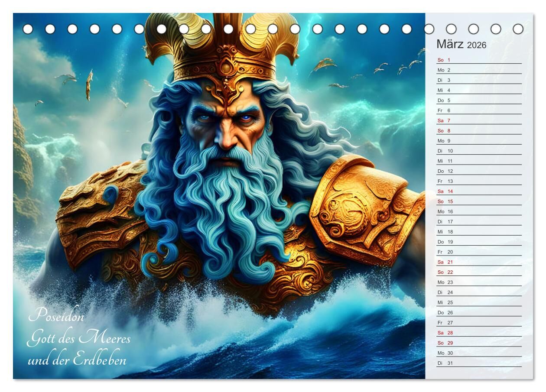Image resolution: width=546 pixels, height=392 pixels.
Task: Select the Sa 14 date row
Action: click(478, 191)
